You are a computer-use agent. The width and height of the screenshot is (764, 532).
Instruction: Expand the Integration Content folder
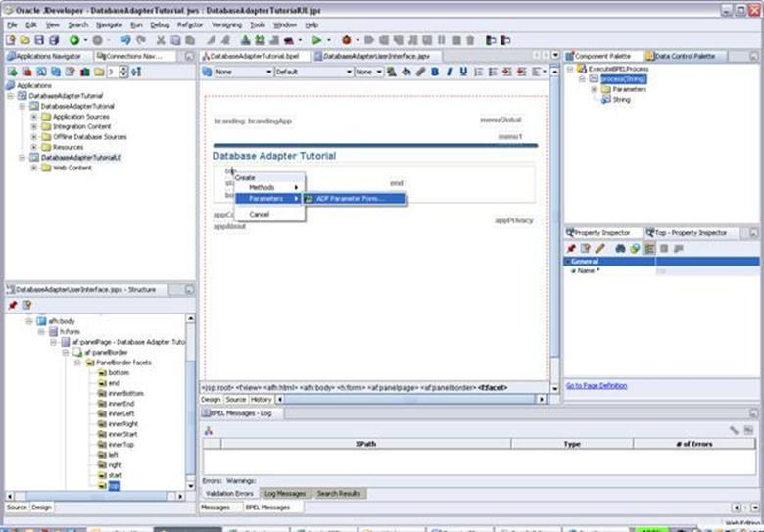[34, 126]
